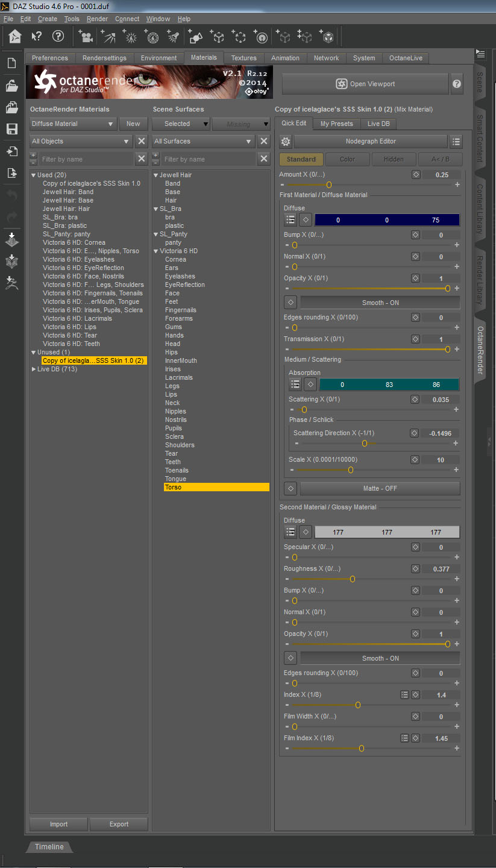The image size is (496, 868).
Task: Open the Missing dropdown
Action: pos(241,124)
